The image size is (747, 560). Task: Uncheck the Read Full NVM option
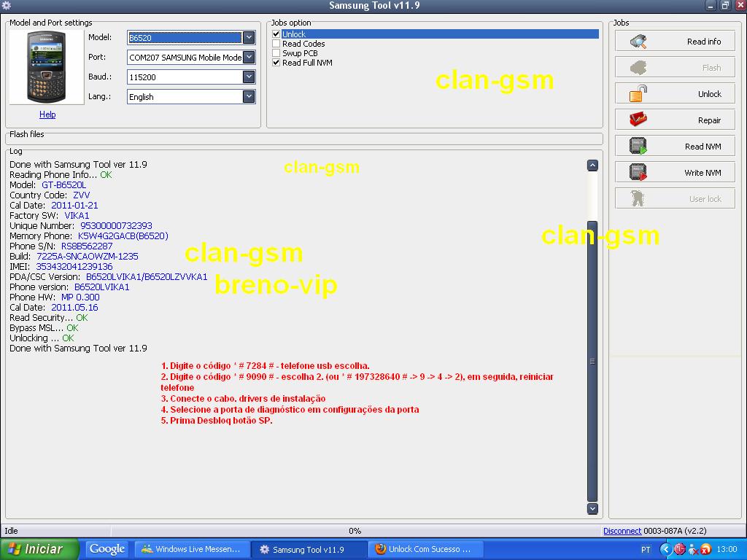pos(276,63)
